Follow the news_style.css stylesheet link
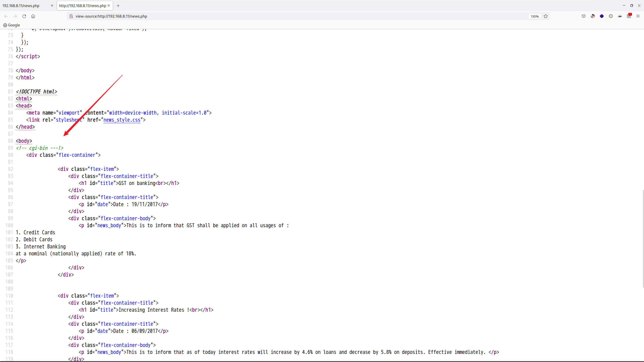The height and width of the screenshot is (362, 644). point(122,120)
